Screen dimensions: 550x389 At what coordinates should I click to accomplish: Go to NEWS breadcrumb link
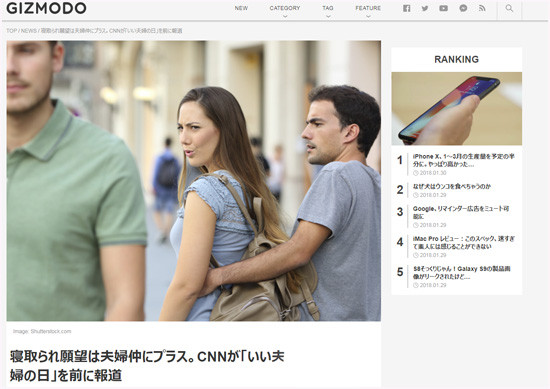click(x=29, y=31)
